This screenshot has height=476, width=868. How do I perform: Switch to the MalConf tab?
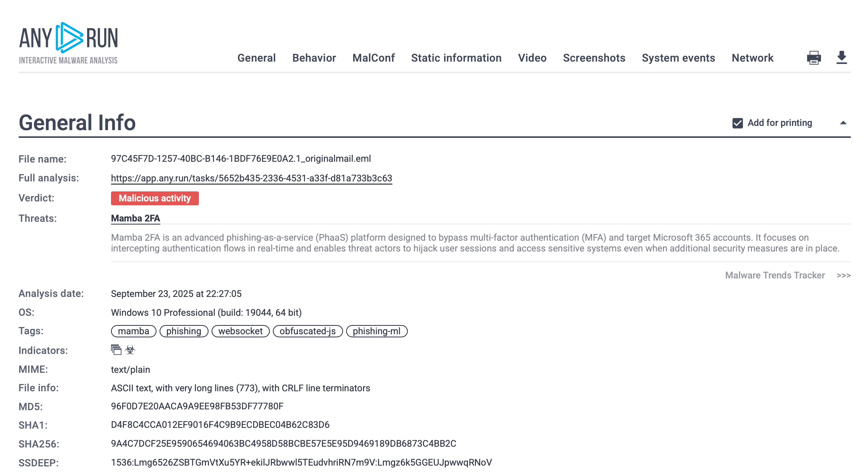click(x=373, y=58)
